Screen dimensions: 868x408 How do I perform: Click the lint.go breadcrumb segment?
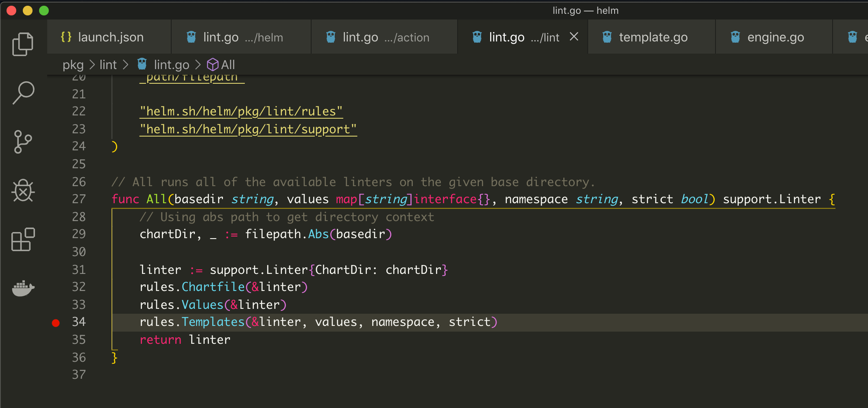(172, 65)
